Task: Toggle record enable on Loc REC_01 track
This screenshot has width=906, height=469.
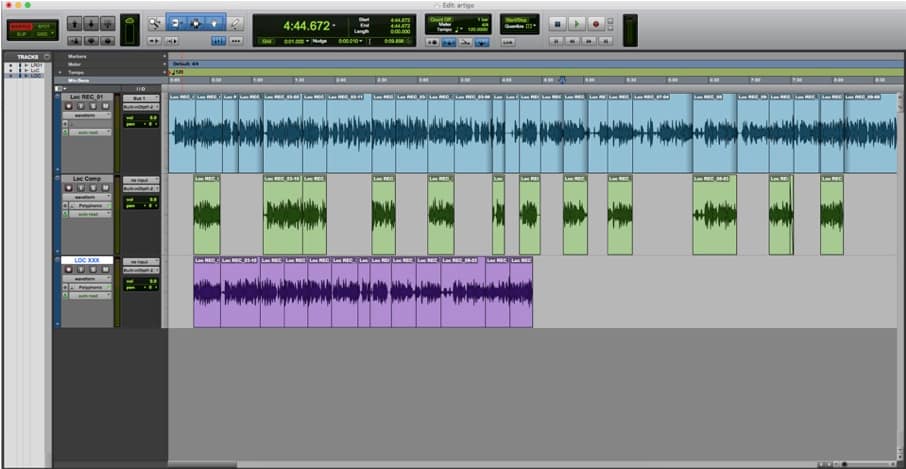Action: pos(71,106)
